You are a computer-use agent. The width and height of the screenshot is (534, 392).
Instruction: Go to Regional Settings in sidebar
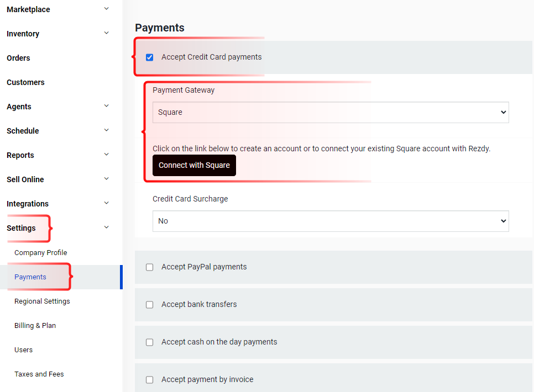[x=42, y=301]
